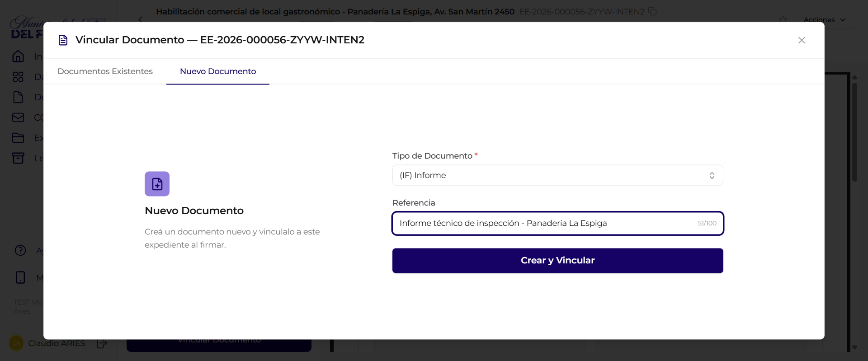
Task: Click the document icon in dialog title
Action: click(x=63, y=40)
